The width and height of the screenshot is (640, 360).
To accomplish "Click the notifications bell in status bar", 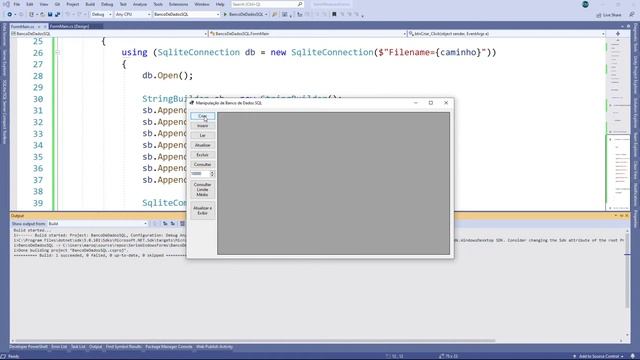I will [x=633, y=356].
